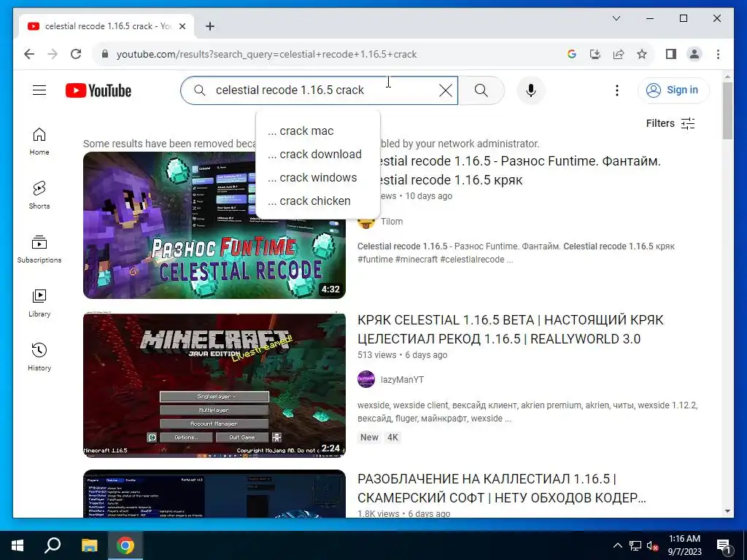
Task: Toggle the Chrome side panel icon
Action: [x=671, y=54]
